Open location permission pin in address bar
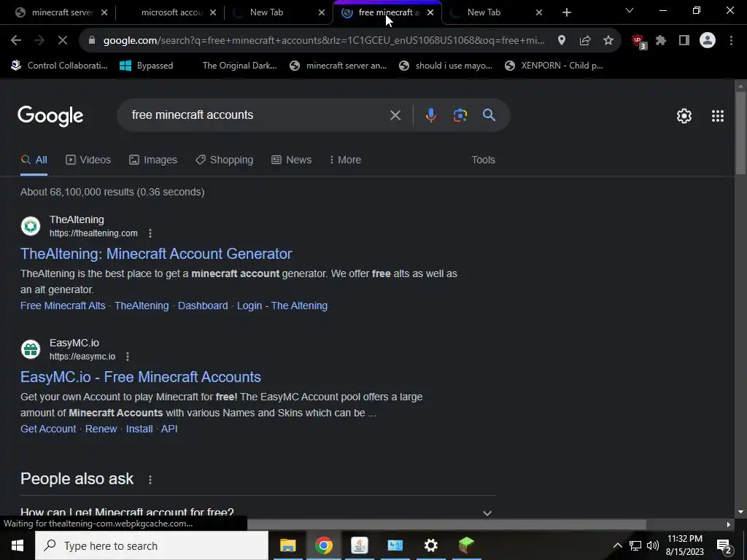The height and width of the screenshot is (560, 747). point(562,41)
